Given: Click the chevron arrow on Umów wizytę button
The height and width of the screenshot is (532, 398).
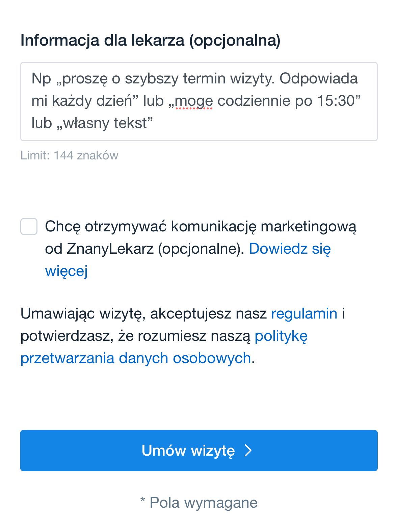Looking at the screenshot, I should 248,450.
